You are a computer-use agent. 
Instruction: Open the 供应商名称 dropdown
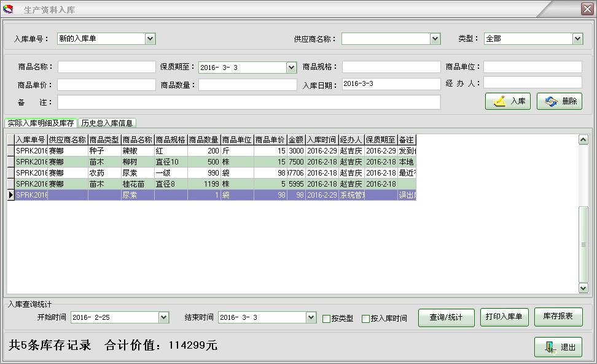point(436,38)
